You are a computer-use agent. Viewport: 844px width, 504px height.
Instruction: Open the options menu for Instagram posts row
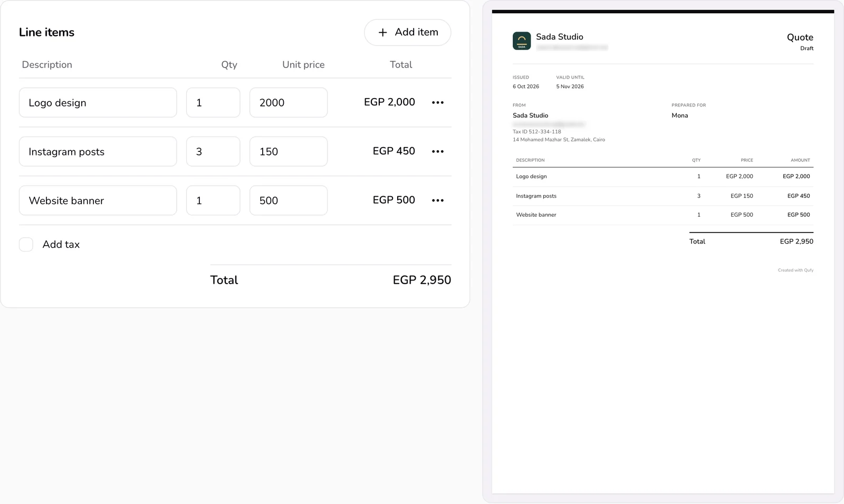point(438,151)
